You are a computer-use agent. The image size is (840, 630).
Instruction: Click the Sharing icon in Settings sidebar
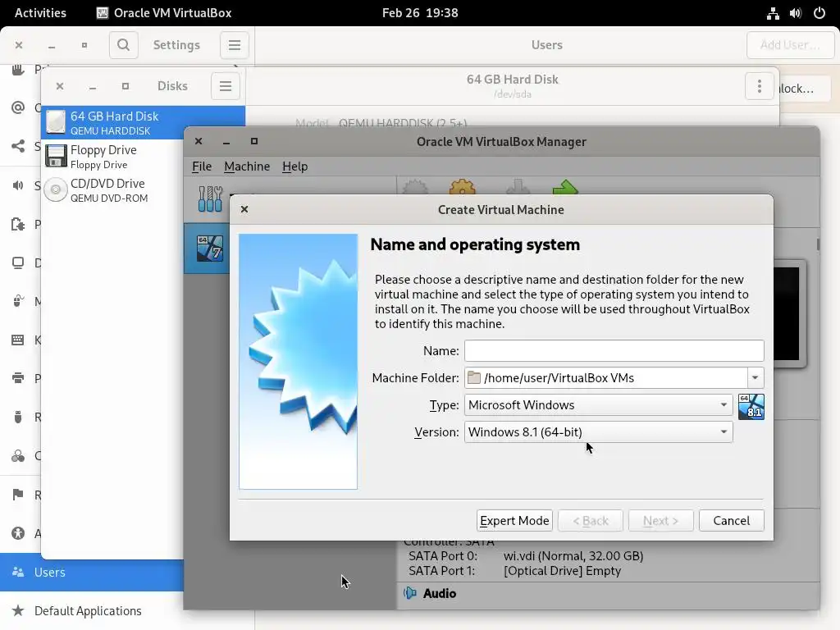18,146
